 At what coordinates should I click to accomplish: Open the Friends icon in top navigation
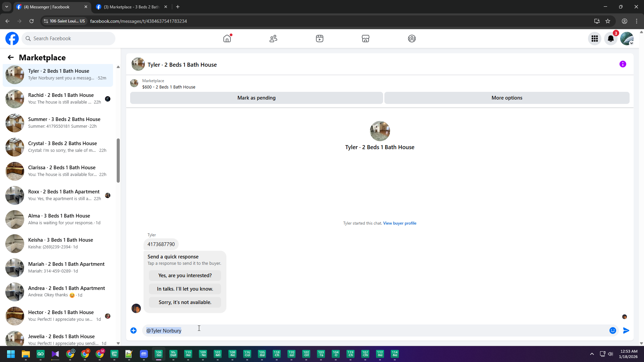click(273, 39)
